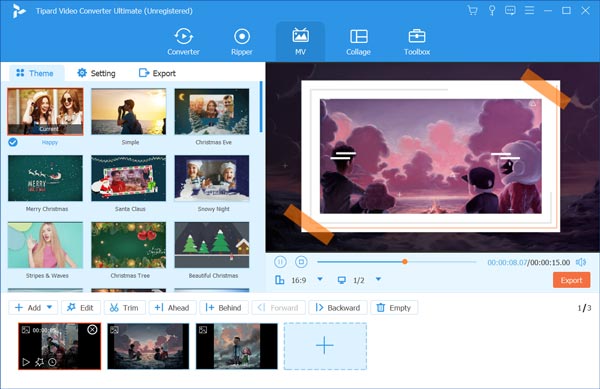The width and height of the screenshot is (600, 389).
Task: Switch to the Ripper module
Action: pos(242,42)
